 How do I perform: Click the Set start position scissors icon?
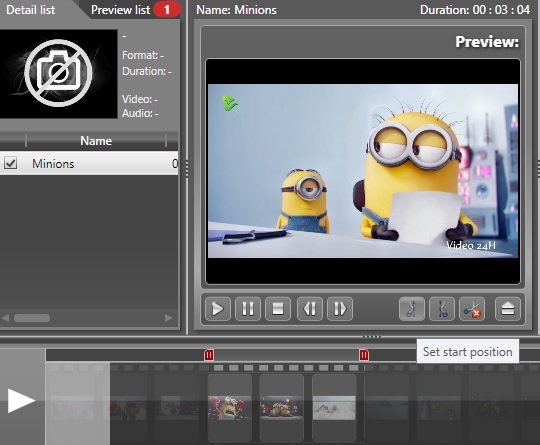point(412,309)
